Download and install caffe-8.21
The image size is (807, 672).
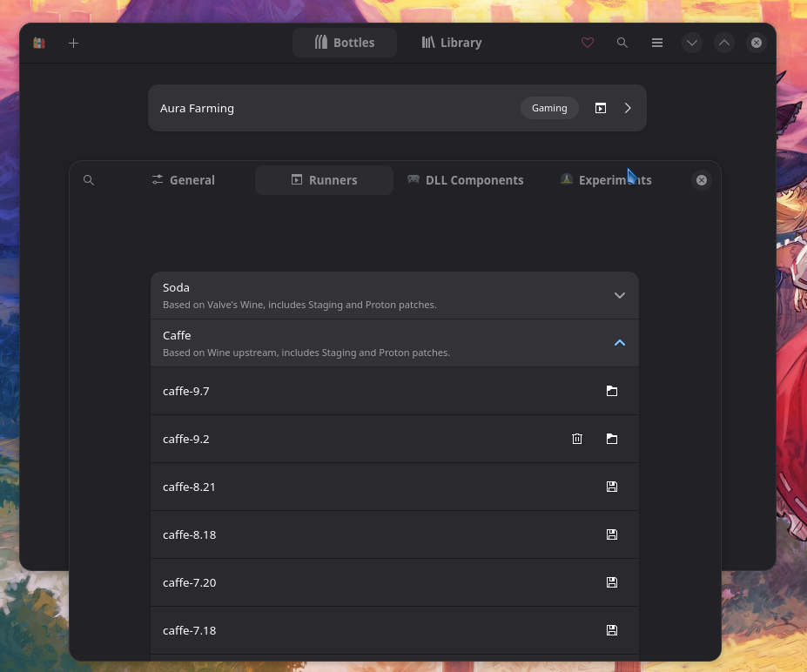click(x=612, y=487)
